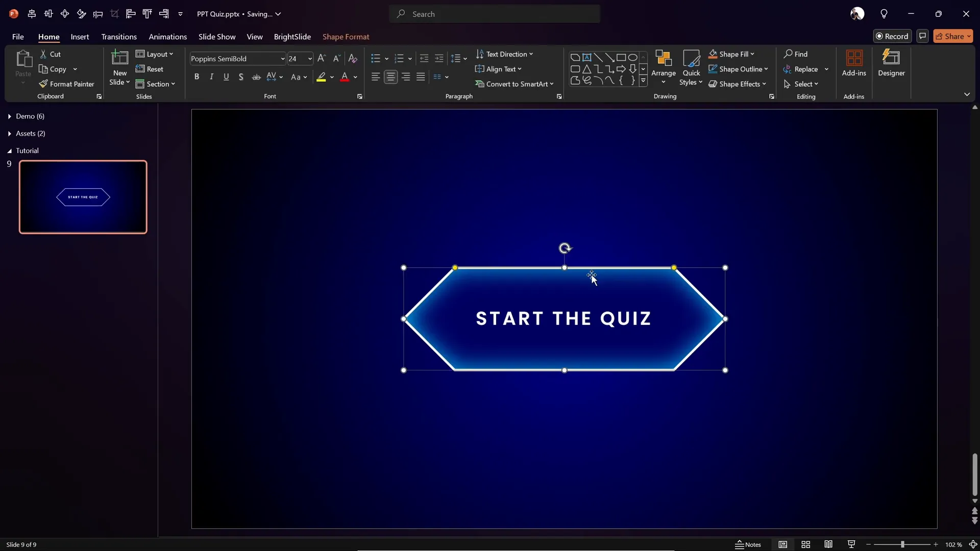Clear all formatting with eraser icon
This screenshot has height=551, width=980.
[x=353, y=58]
